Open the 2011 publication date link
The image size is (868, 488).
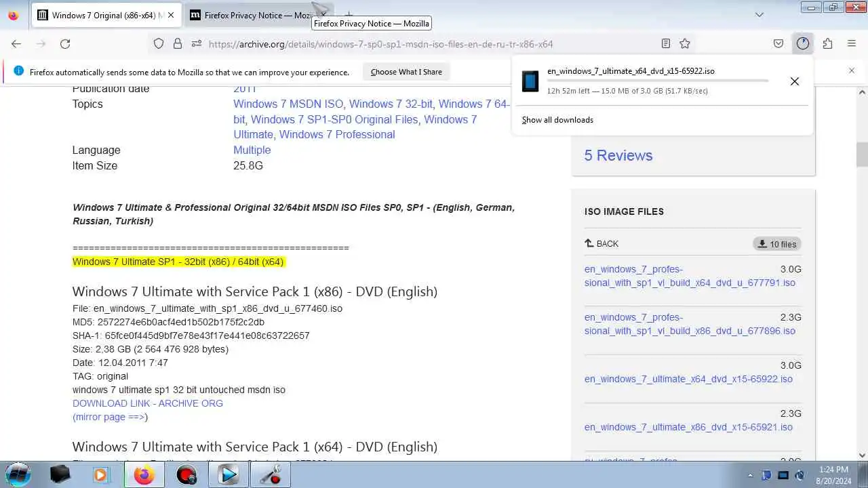[x=245, y=89]
